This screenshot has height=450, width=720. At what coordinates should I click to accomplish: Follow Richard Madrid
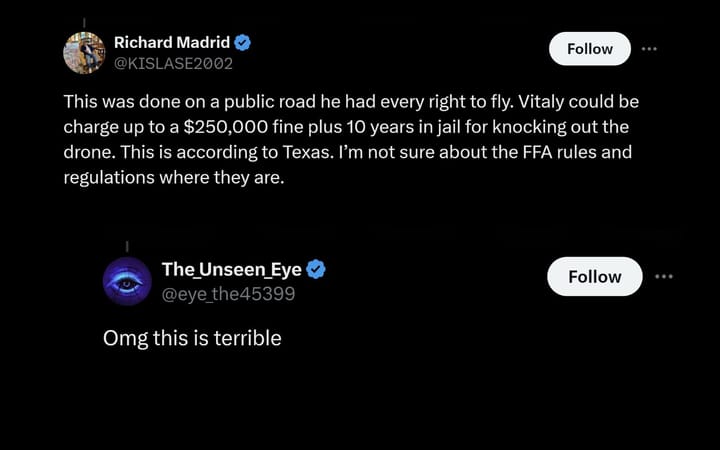(590, 48)
